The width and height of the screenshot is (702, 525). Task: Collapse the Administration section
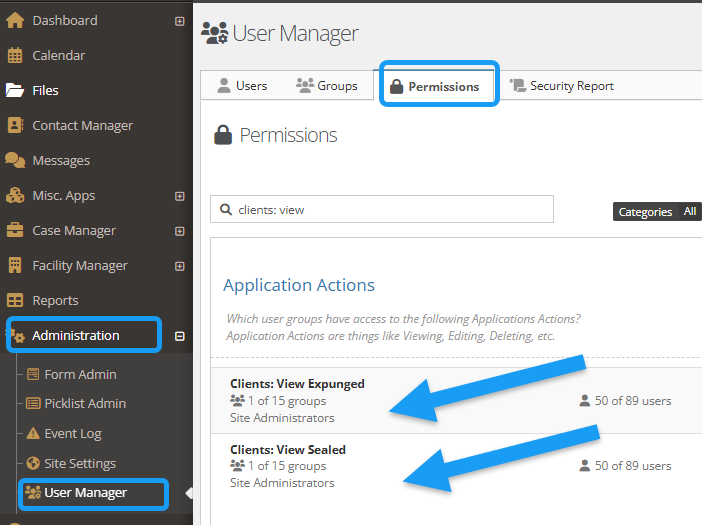(180, 336)
